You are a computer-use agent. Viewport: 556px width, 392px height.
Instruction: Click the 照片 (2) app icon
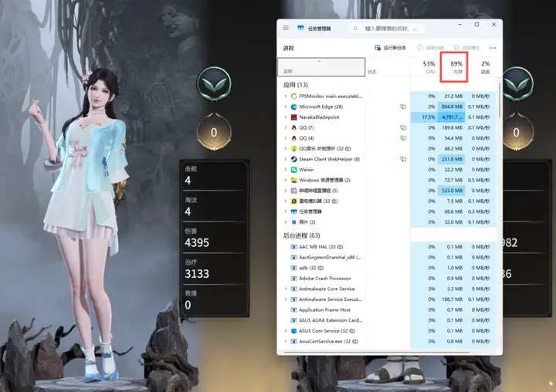293,222
